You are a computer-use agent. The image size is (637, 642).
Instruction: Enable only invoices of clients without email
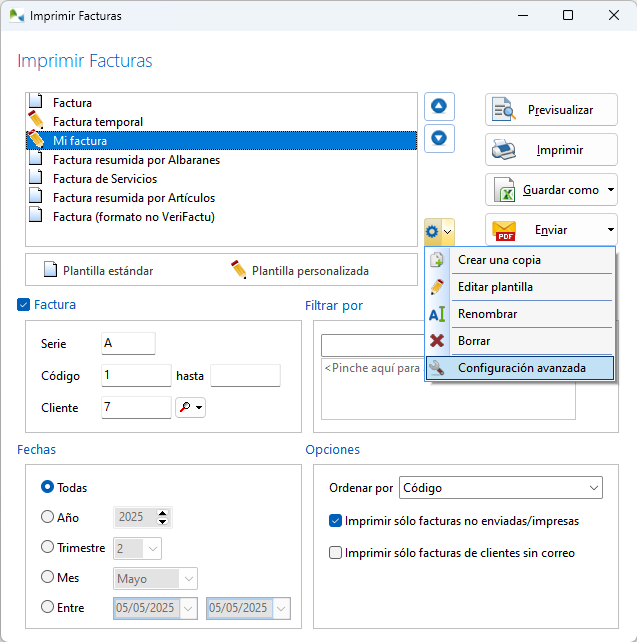[x=336, y=553]
